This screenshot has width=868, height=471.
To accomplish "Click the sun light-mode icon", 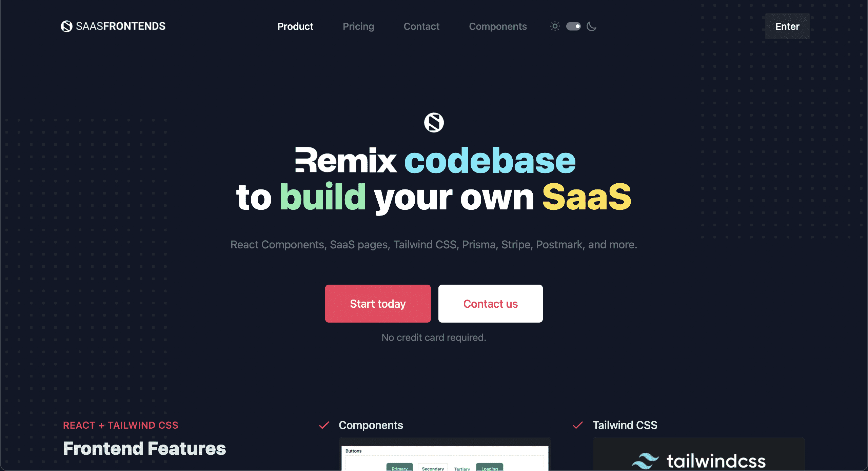I will pos(555,26).
